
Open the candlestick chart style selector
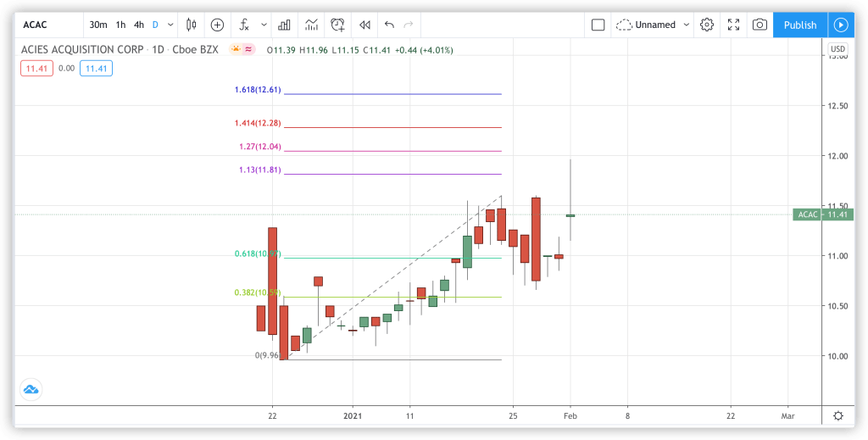click(191, 25)
